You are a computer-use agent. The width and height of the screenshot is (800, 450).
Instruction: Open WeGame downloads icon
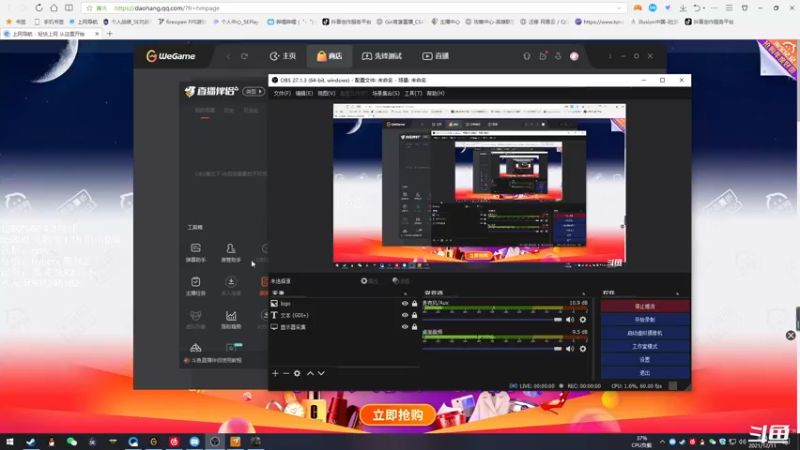(558, 56)
